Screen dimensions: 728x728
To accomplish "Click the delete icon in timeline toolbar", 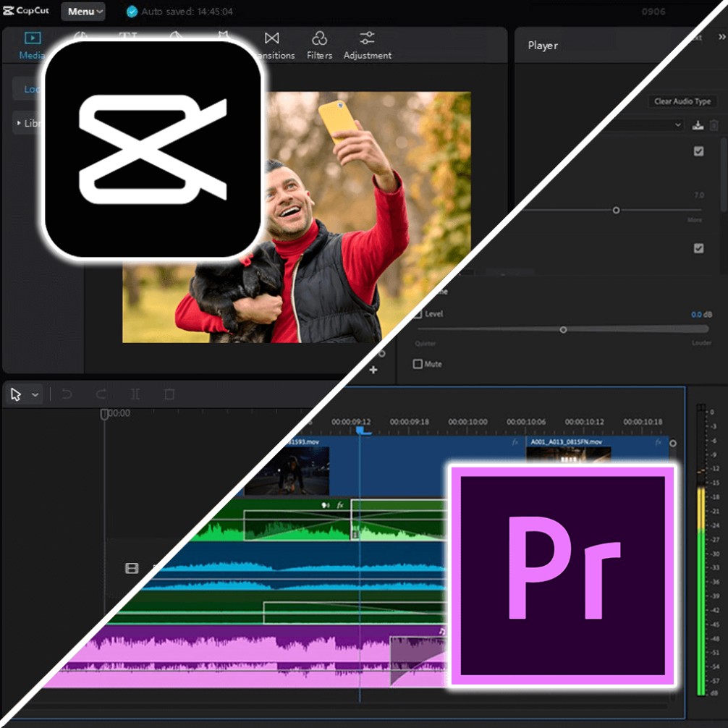I will tap(169, 394).
